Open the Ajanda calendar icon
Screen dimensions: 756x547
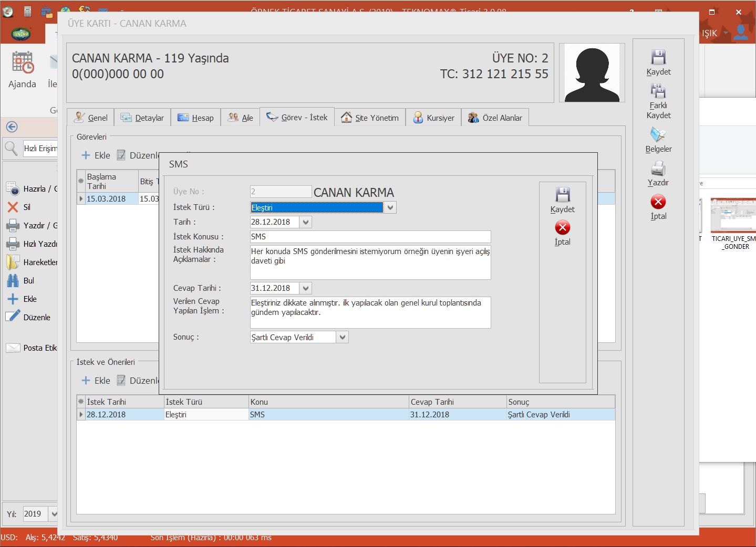[23, 63]
